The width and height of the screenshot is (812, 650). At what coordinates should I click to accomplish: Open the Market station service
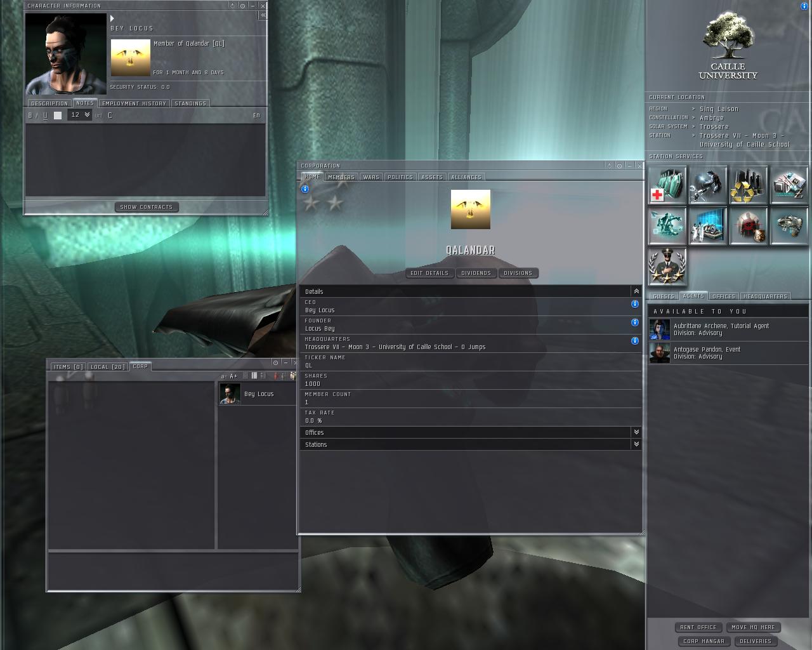tap(789, 185)
